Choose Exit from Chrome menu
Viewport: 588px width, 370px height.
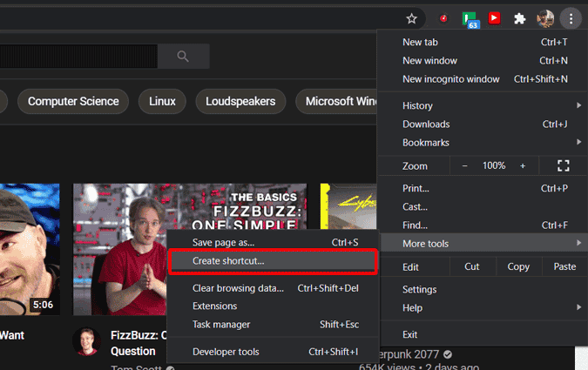[483, 334]
